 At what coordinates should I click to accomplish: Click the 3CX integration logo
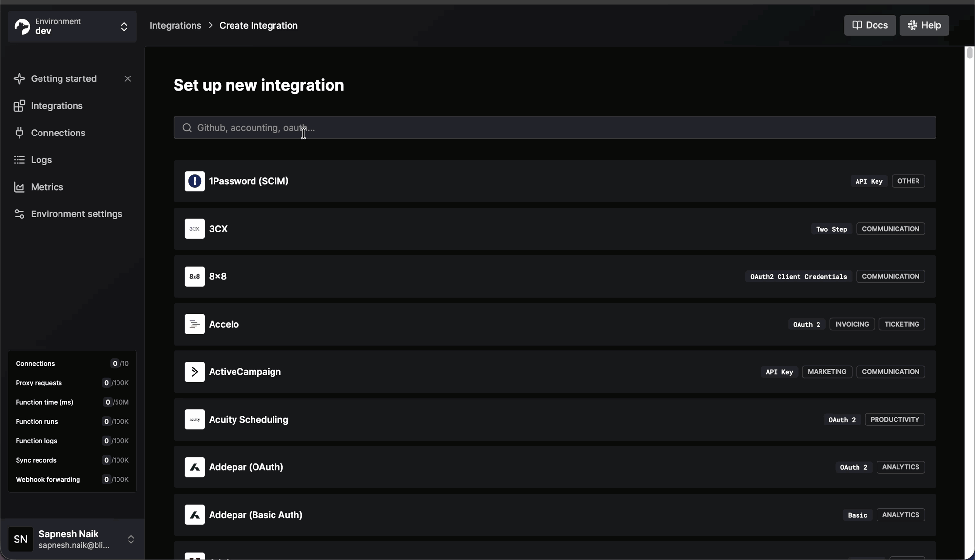pyautogui.click(x=195, y=229)
